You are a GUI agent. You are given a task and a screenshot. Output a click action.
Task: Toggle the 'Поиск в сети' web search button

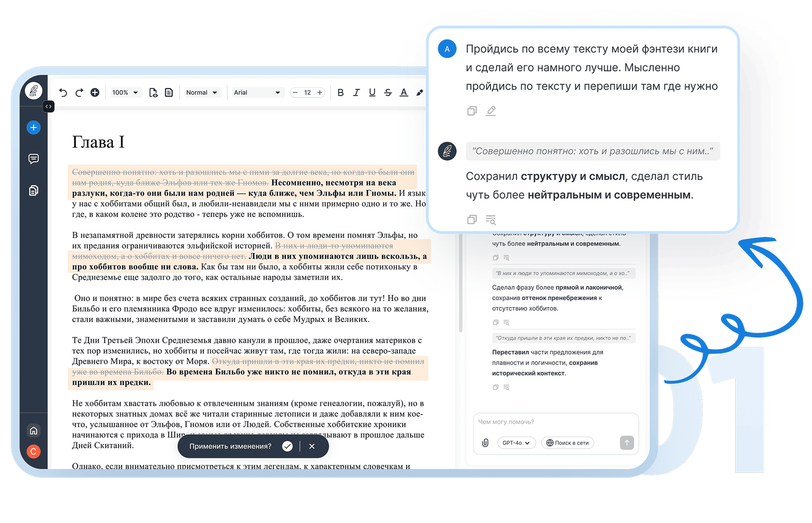(568, 443)
